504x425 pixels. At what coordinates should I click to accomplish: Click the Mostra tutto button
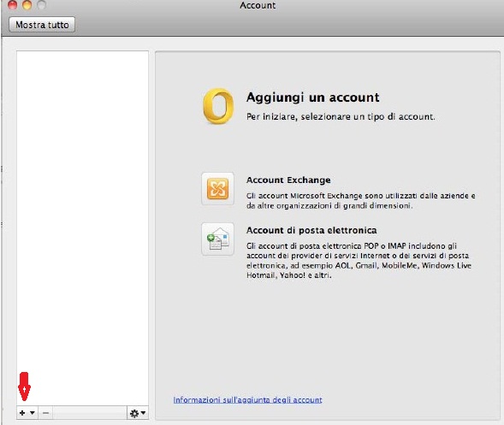coord(42,25)
